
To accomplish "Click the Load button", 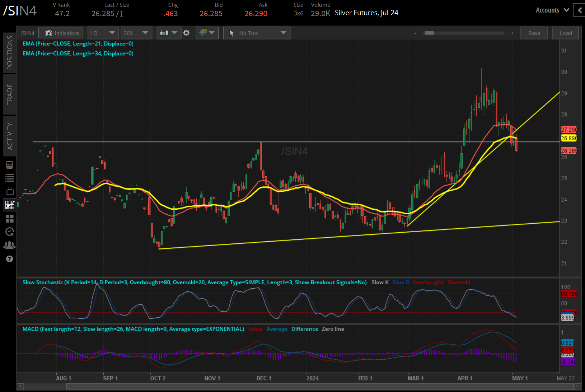I will tap(565, 33).
